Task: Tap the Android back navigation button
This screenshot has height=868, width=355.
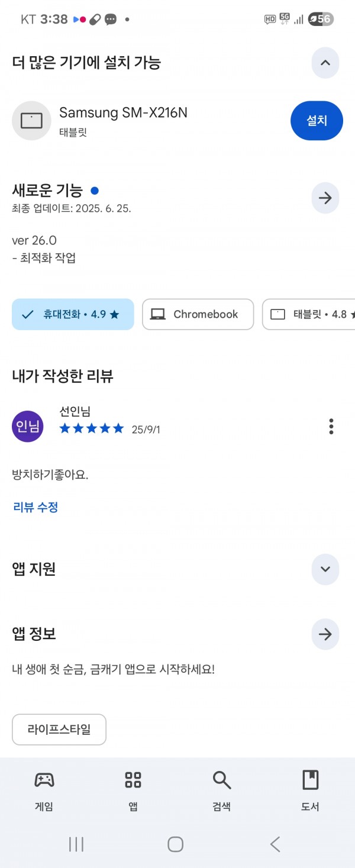Action: (x=275, y=844)
